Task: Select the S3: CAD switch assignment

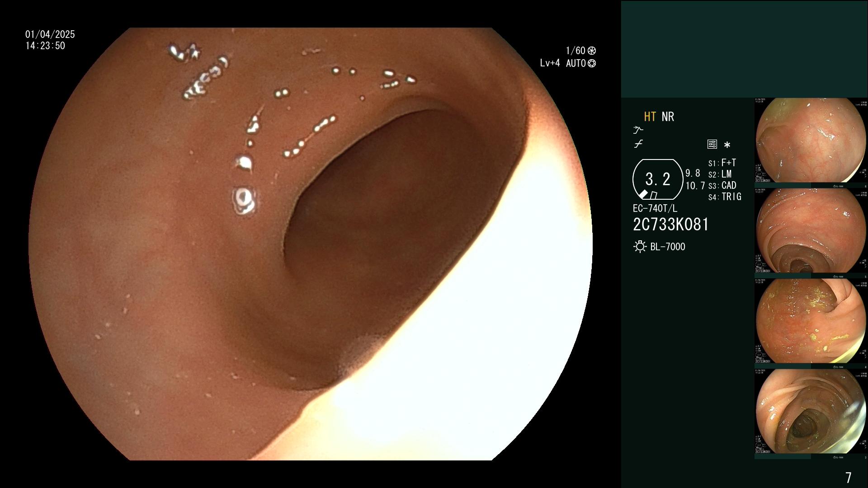Action: (x=722, y=185)
